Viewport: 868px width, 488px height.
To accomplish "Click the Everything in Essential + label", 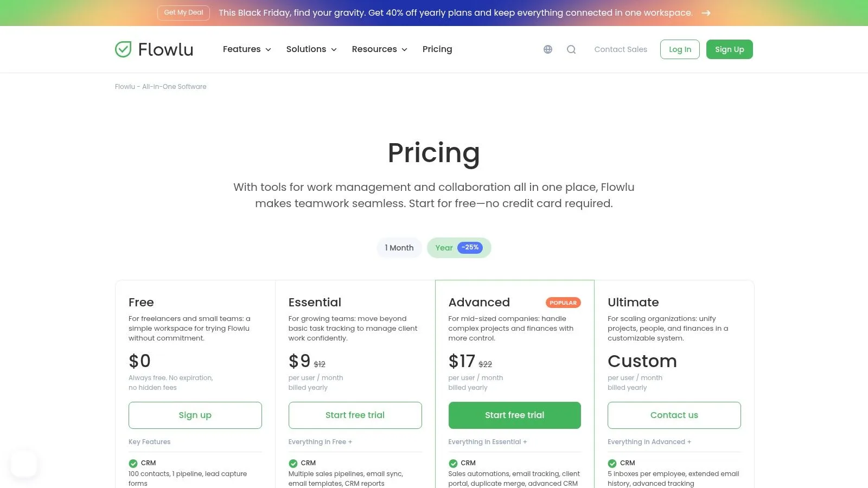I will coord(487,442).
